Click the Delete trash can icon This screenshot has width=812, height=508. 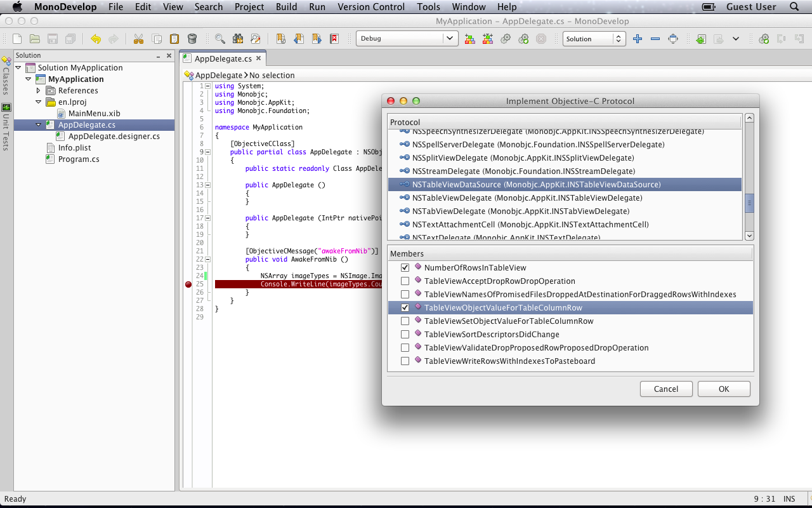point(192,39)
